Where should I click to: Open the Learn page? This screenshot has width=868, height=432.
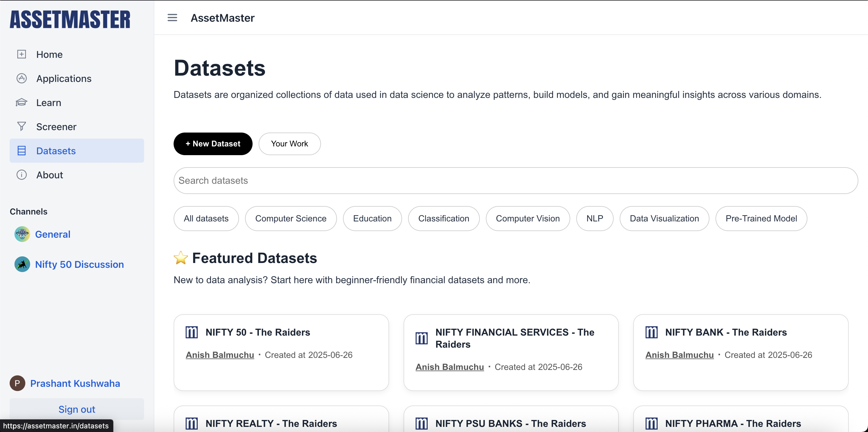(77, 102)
